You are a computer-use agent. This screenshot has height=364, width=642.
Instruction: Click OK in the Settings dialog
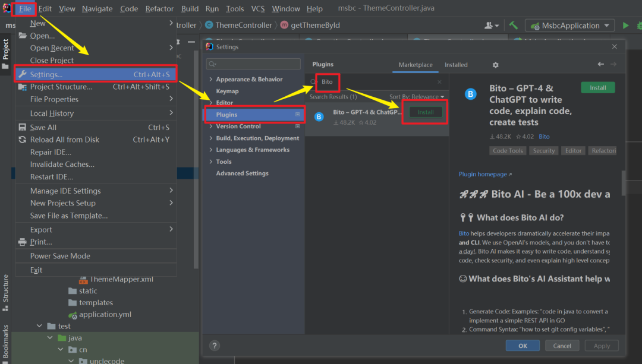523,346
